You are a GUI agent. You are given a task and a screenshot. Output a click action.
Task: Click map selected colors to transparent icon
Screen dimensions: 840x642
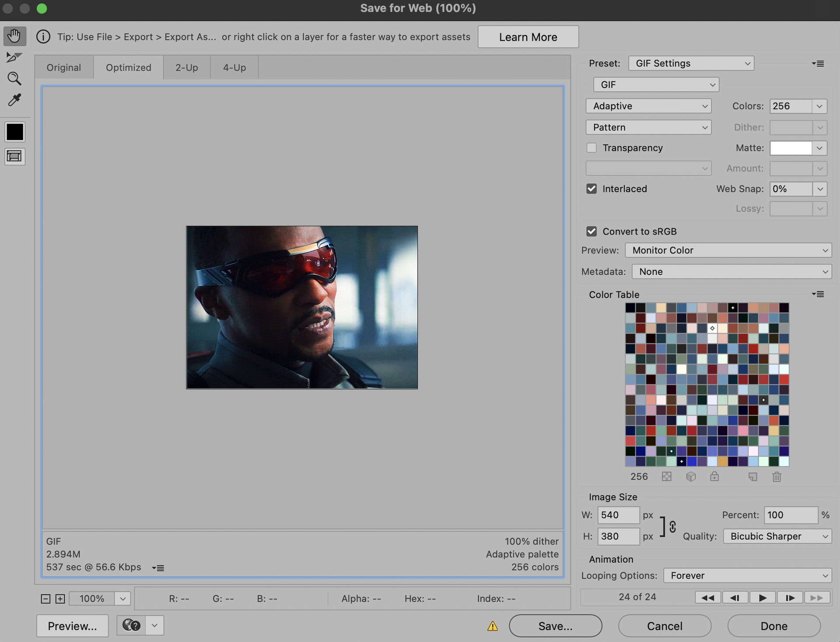click(x=667, y=477)
